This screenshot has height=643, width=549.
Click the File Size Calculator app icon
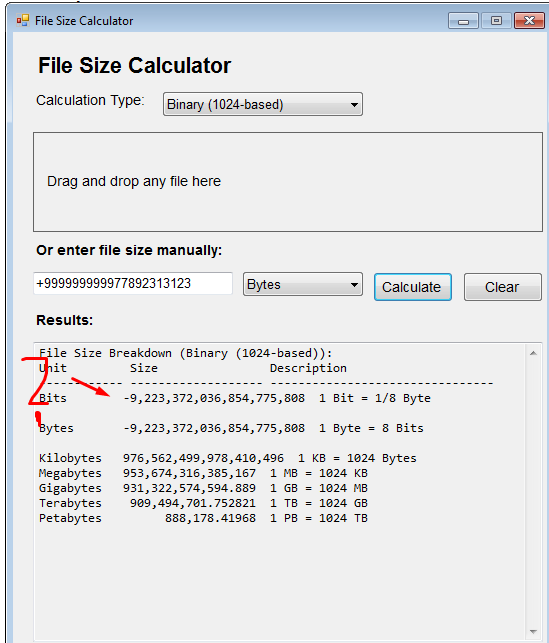pos(23,21)
